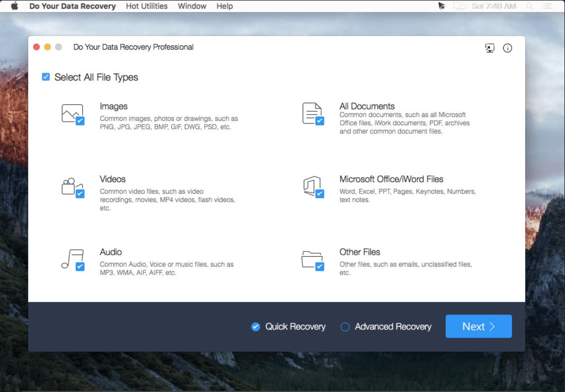Select the Images file type icon

[72, 113]
